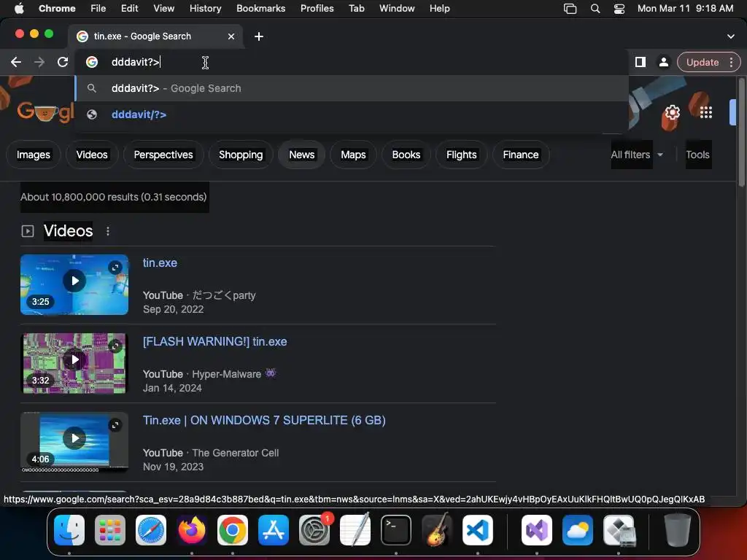
Task: Filter results by Images
Action: [34, 155]
